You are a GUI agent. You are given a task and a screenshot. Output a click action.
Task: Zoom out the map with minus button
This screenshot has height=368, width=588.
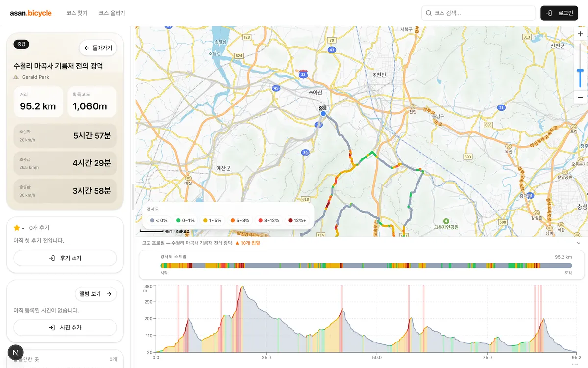coord(580,97)
